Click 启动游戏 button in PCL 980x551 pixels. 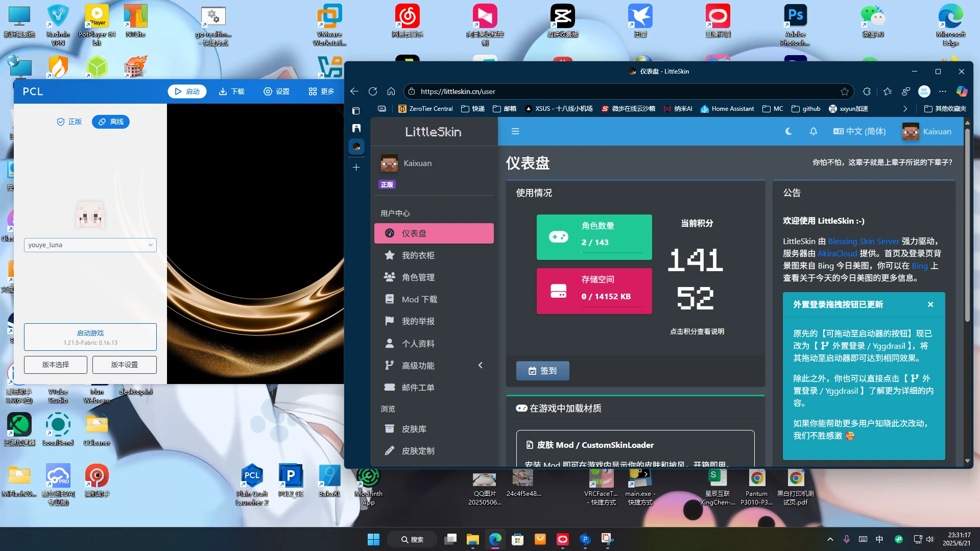[x=90, y=337]
